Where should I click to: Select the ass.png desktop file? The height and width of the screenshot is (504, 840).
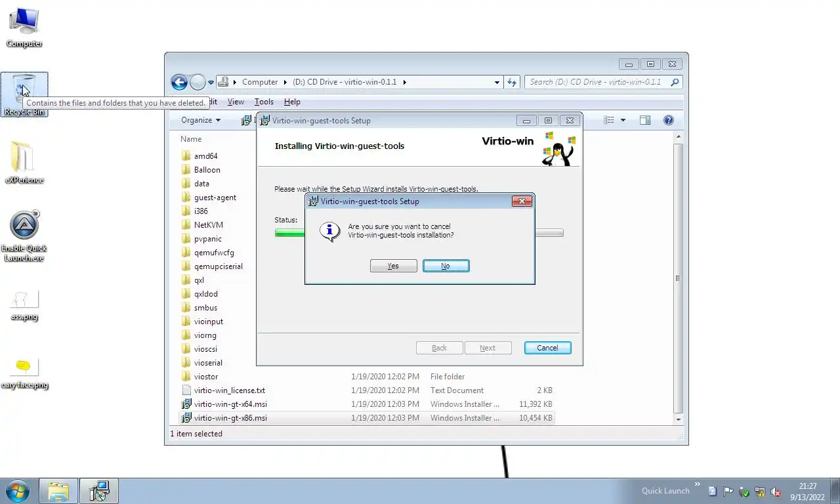coord(24,306)
